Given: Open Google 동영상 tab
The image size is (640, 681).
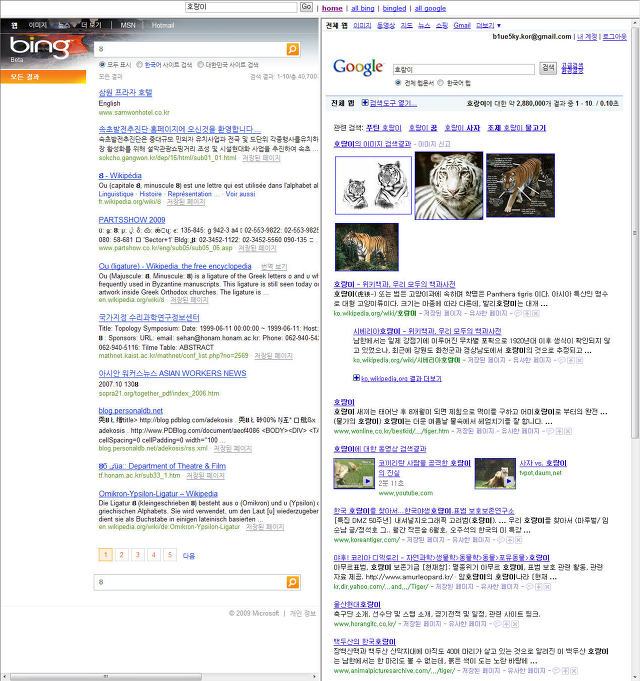Looking at the screenshot, I should (x=386, y=26).
